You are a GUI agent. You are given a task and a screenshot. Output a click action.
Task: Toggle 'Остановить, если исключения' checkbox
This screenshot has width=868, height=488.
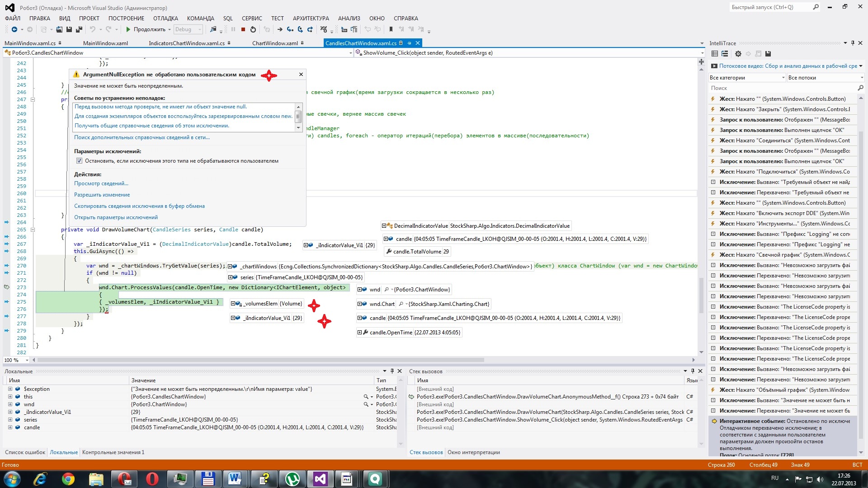79,161
